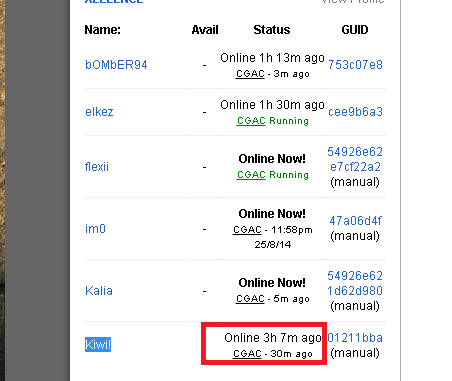
Task: Click 'Online Now!' text in Kalia row
Action: click(272, 283)
